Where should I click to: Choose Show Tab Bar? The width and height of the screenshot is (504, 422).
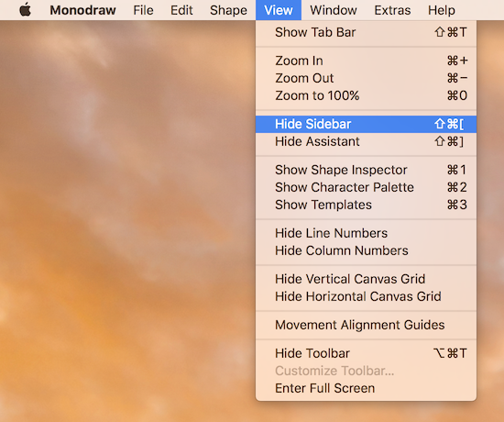pyautogui.click(x=367, y=32)
